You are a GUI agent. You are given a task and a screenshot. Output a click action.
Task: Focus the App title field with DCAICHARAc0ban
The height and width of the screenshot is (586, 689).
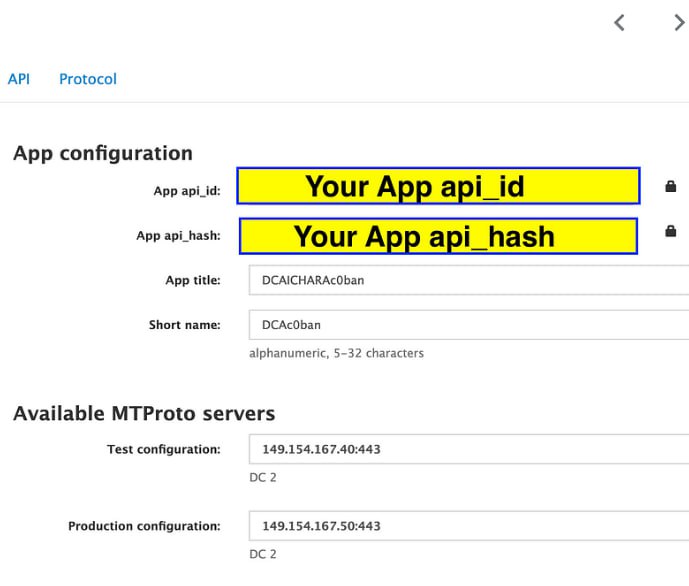pyautogui.click(x=468, y=280)
